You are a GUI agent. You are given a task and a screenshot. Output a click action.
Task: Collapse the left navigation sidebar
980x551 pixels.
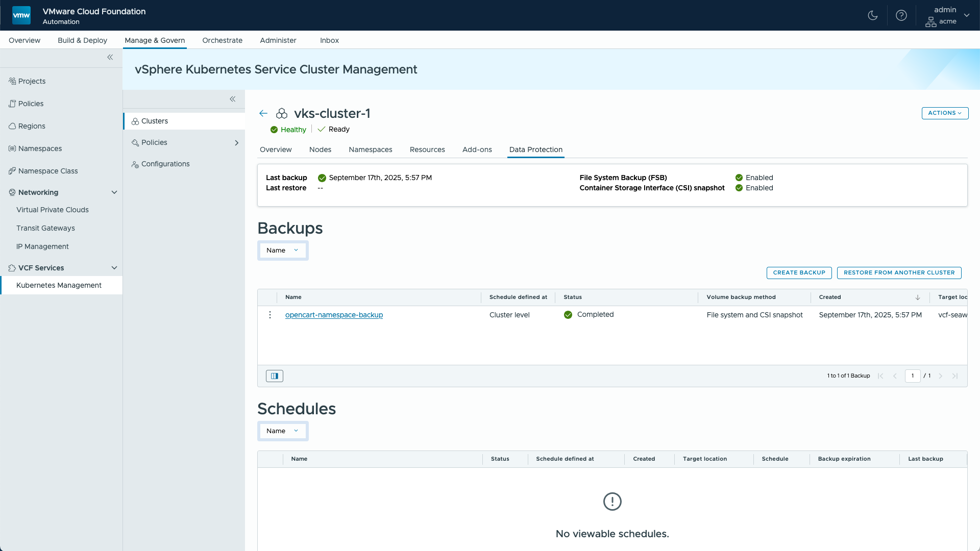point(110,57)
